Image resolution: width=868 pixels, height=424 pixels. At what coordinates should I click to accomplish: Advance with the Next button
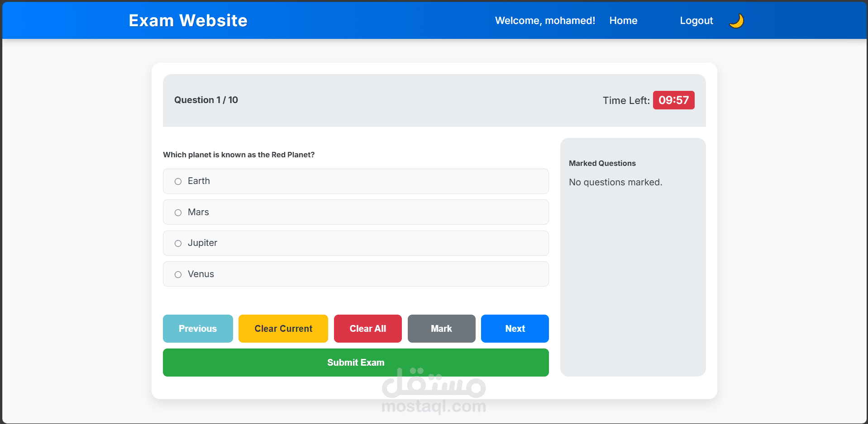point(515,329)
